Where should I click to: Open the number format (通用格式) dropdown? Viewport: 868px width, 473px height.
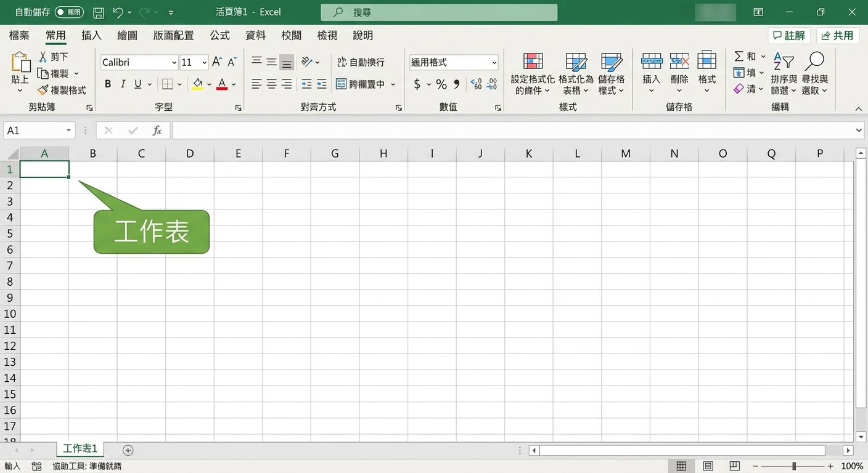[494, 62]
